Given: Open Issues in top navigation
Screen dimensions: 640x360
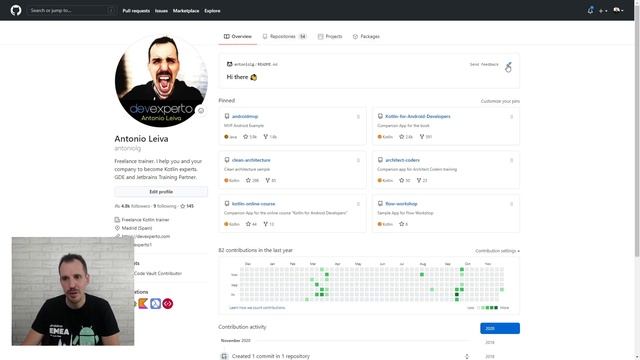Looking at the screenshot, I should click(161, 11).
